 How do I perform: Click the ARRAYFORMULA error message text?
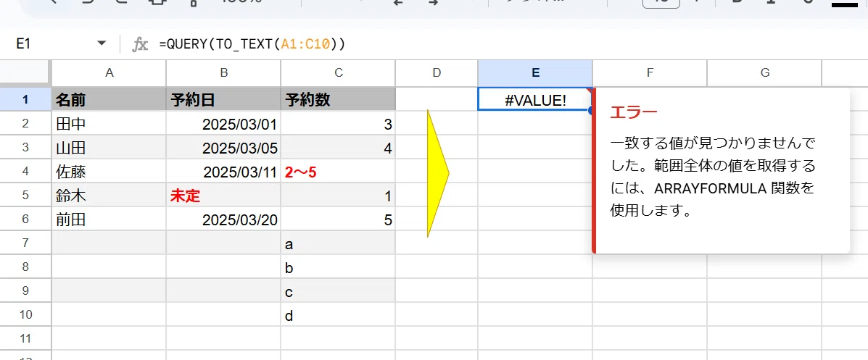pyautogui.click(x=713, y=177)
